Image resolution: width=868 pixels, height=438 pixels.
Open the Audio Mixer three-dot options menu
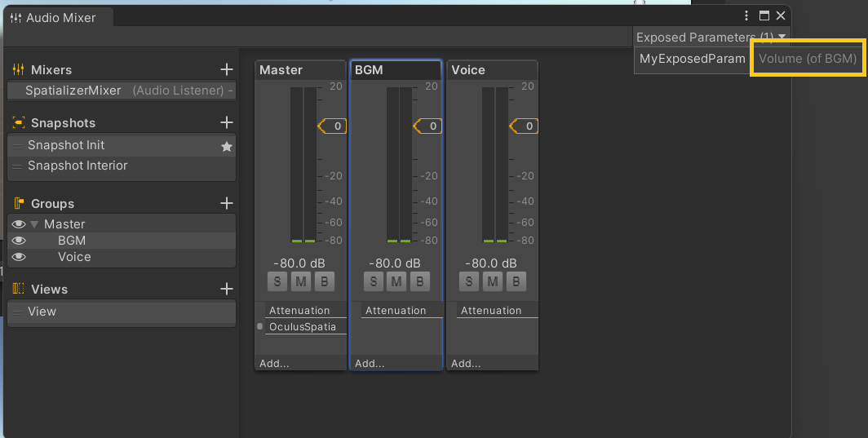tap(746, 15)
